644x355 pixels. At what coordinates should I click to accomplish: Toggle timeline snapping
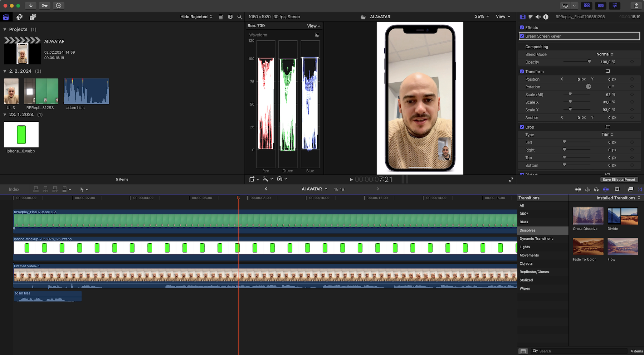coord(606,189)
